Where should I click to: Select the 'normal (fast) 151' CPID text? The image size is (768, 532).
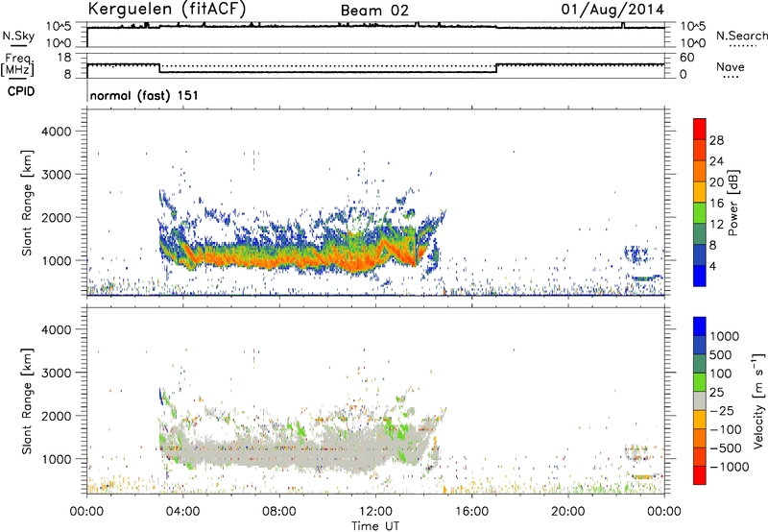coord(144,95)
